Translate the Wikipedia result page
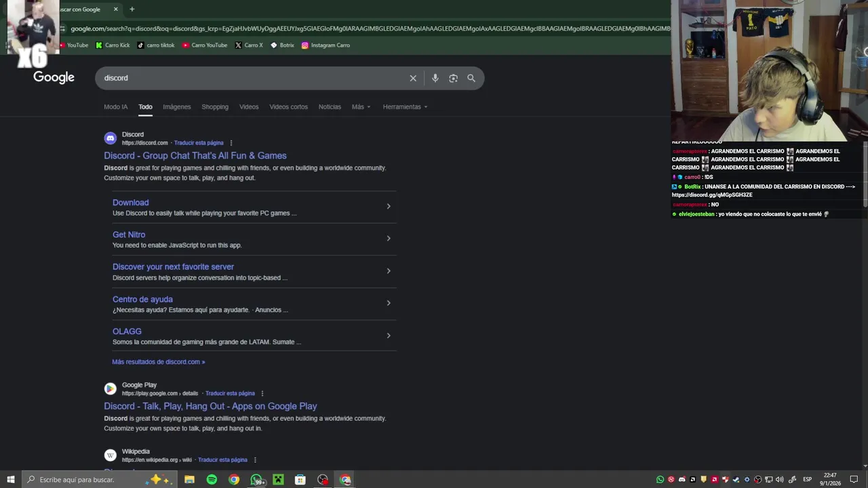 tap(222, 460)
